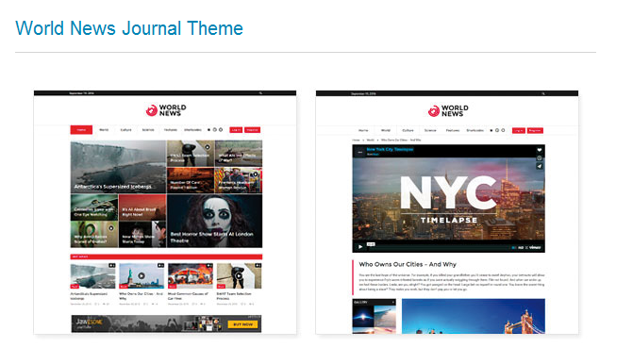Click red Register button in right preview

click(535, 130)
